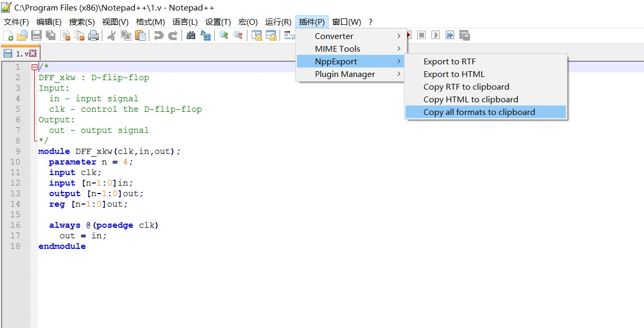
Task: Stop macro recording via square icon
Action: tap(421, 35)
